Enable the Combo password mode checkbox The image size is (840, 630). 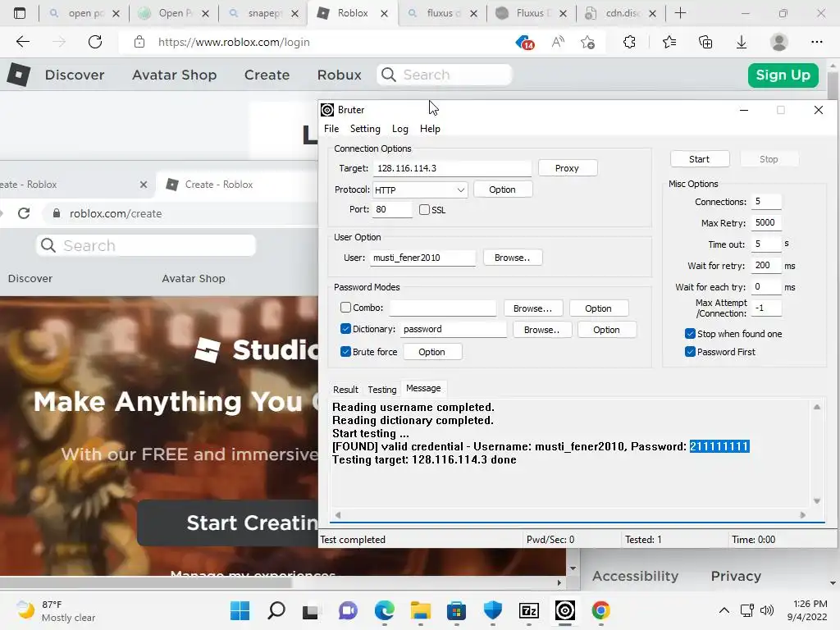(x=345, y=308)
